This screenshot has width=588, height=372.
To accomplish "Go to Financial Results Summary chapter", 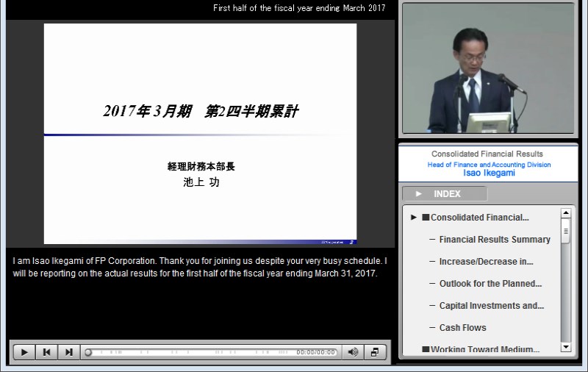I will coord(494,239).
